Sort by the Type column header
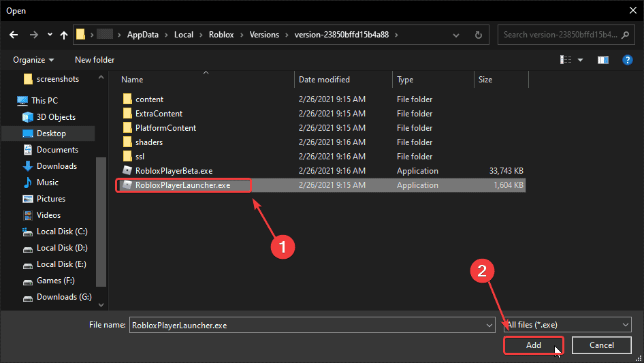The height and width of the screenshot is (363, 644). [x=405, y=80]
